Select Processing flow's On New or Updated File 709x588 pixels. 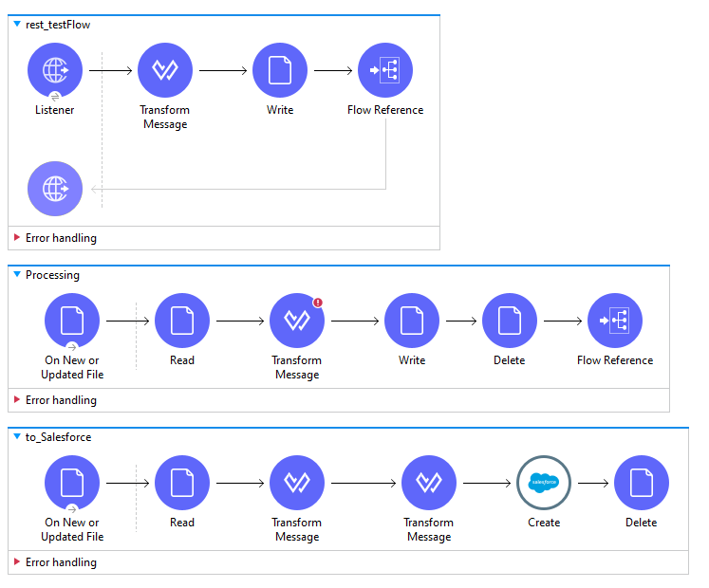[x=72, y=321]
